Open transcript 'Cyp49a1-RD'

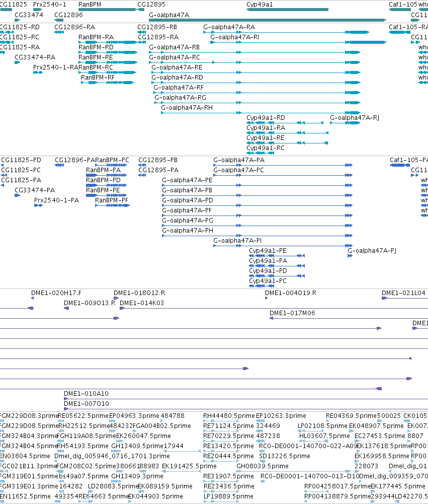click(266, 118)
